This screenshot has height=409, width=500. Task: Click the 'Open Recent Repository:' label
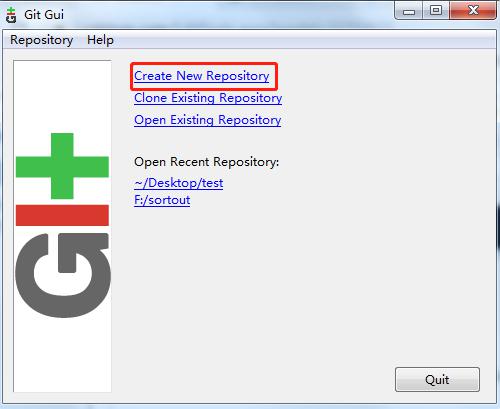click(206, 162)
